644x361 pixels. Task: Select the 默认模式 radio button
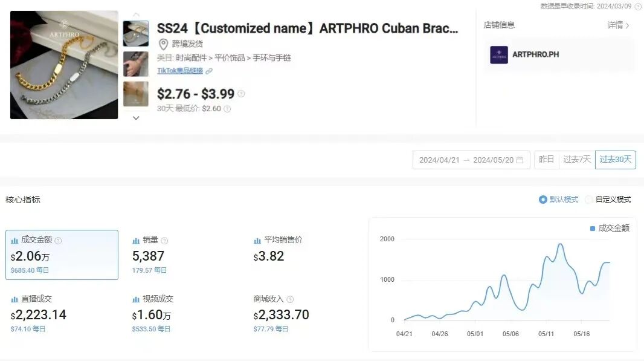point(543,200)
